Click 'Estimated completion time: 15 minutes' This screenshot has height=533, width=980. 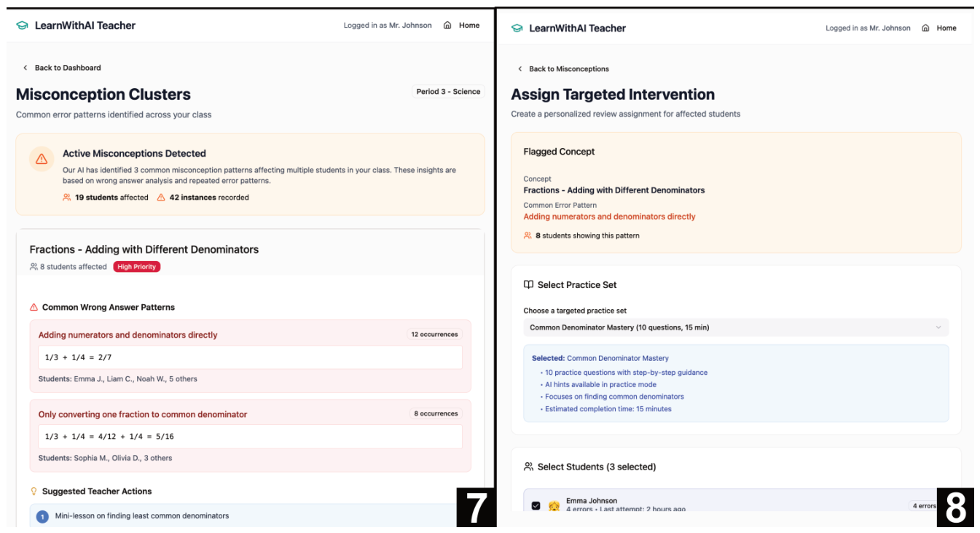point(608,409)
